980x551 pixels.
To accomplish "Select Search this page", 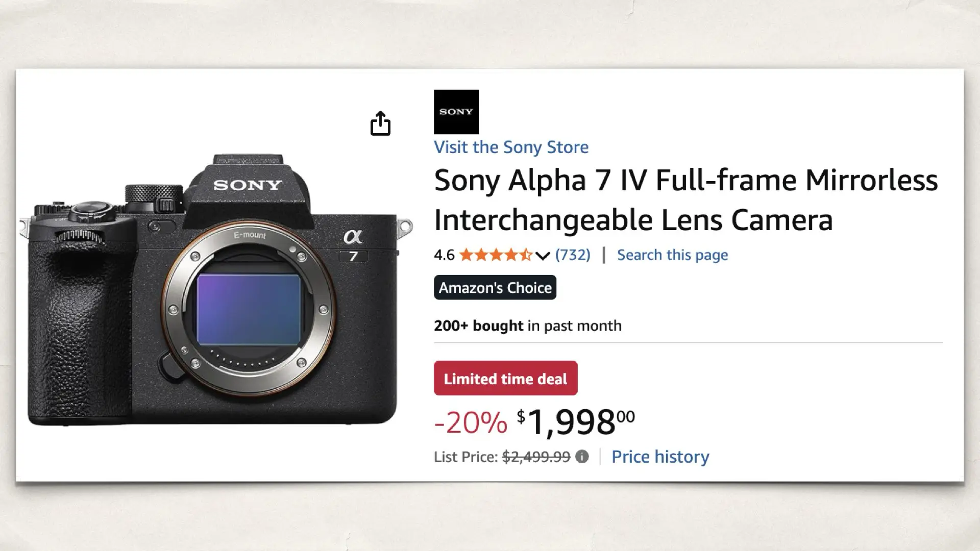I will tap(672, 255).
